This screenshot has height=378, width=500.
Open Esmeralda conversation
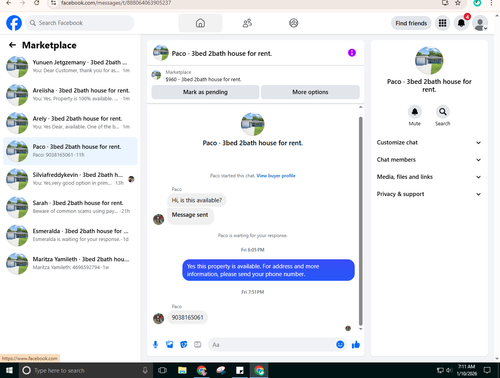coord(70,235)
